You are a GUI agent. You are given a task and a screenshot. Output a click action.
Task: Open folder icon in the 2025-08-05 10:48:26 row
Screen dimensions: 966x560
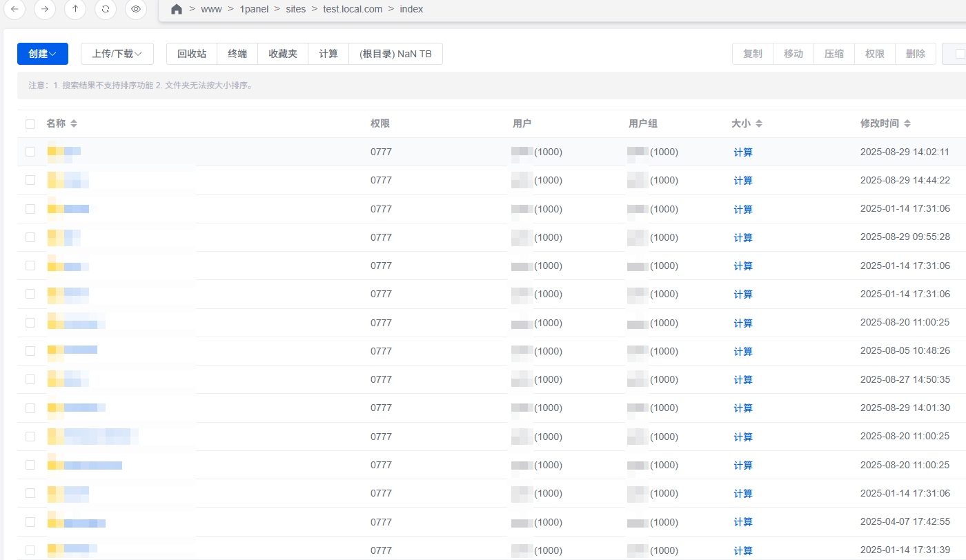[x=55, y=351]
